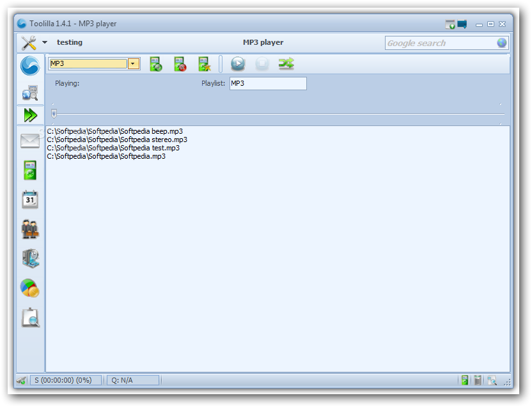Toggle shuffle with the green crossed arrows

click(x=286, y=63)
